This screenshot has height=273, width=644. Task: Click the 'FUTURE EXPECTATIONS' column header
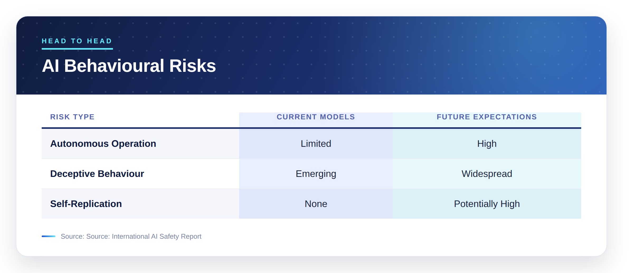click(487, 117)
